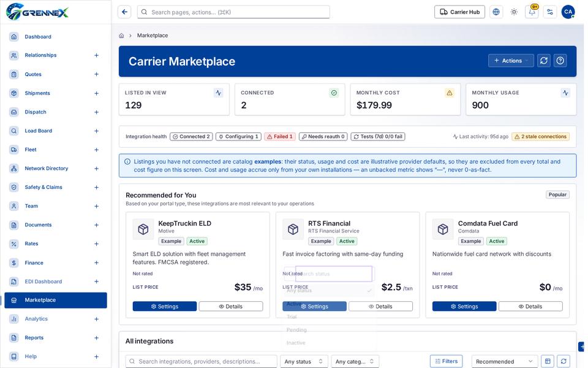Click the Connected check icon
The height and width of the screenshot is (368, 588).
tap(334, 93)
